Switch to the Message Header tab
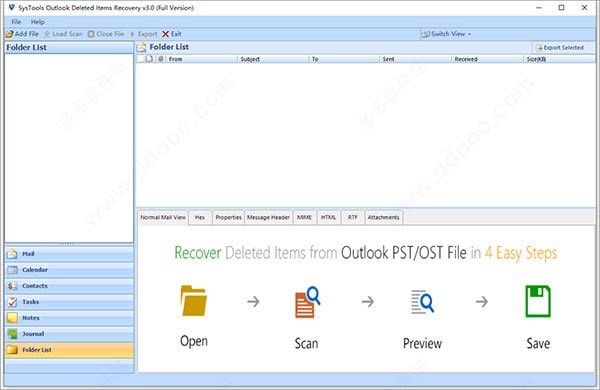Image resolution: width=600 pixels, height=390 pixels. [x=268, y=217]
